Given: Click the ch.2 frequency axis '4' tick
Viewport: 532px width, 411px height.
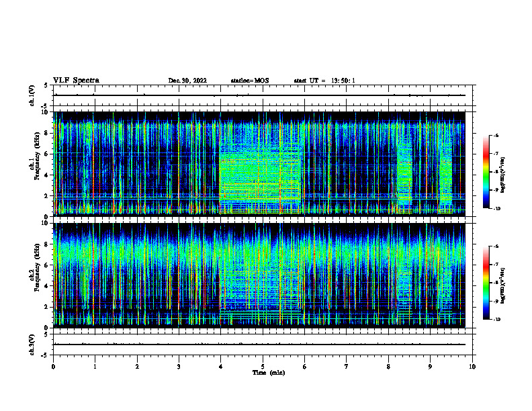Looking at the screenshot, I should pos(46,286).
